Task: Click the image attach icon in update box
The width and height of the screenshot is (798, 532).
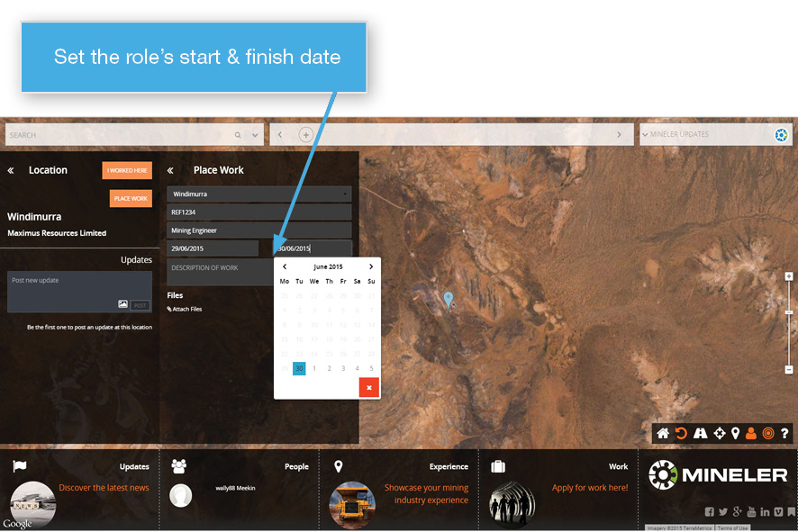Action: tap(122, 305)
